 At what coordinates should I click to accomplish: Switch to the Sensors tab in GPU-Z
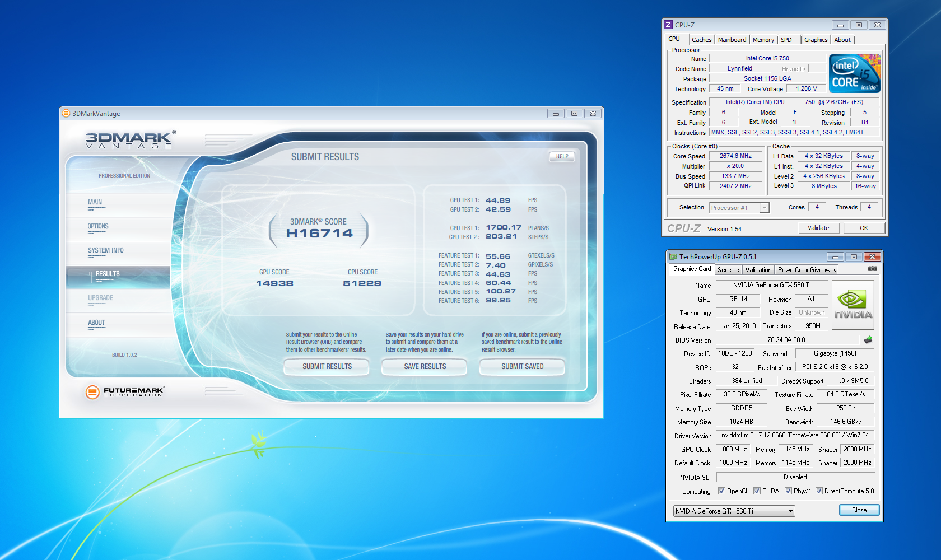pos(728,270)
